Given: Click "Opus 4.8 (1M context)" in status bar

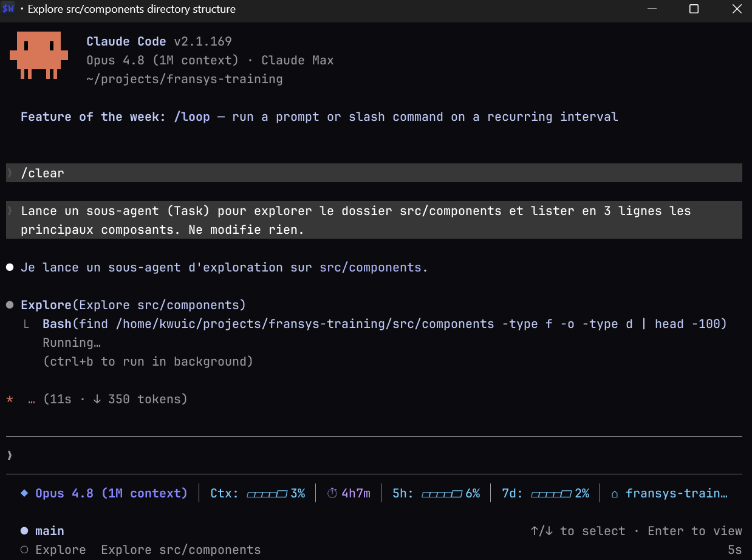Looking at the screenshot, I should (x=112, y=493).
